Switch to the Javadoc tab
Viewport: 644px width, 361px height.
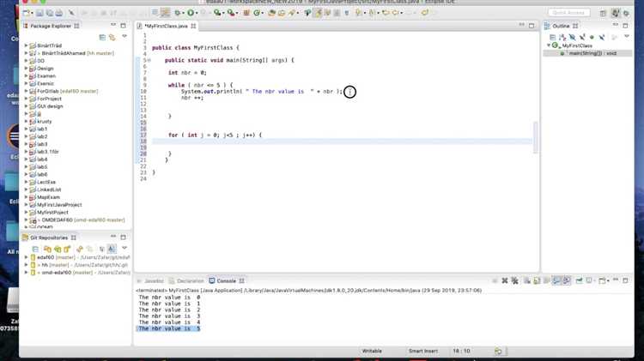point(153,280)
